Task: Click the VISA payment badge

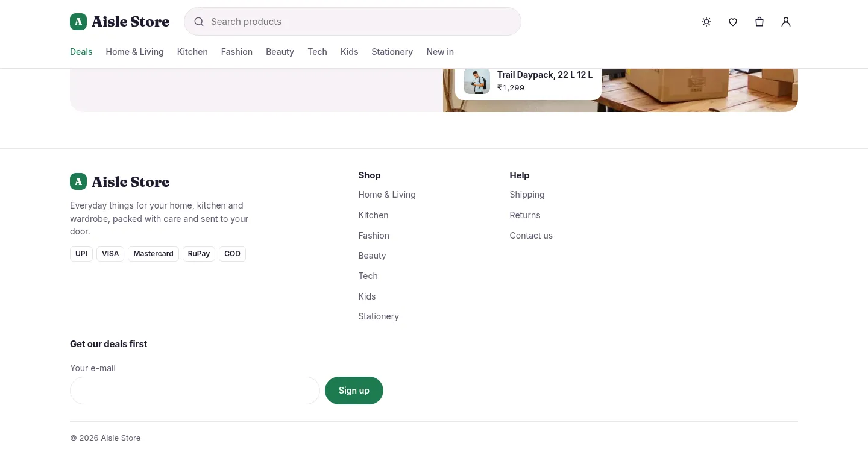Action: click(110, 254)
